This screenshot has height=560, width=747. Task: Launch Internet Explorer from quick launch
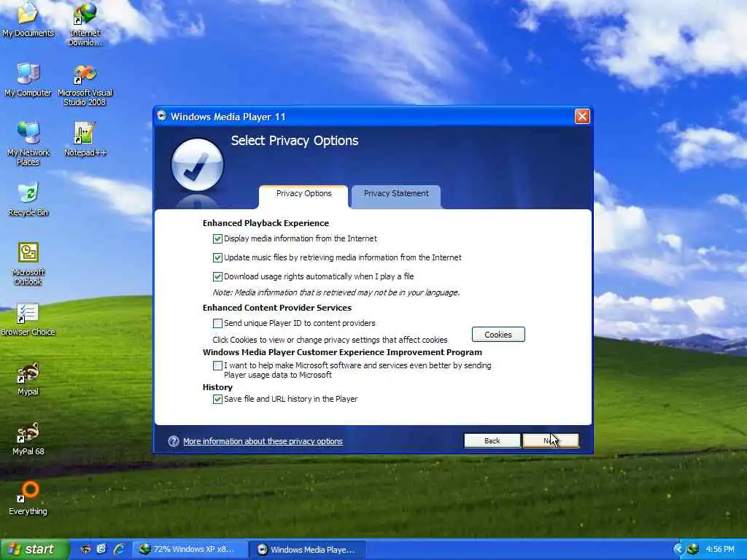coord(119,549)
